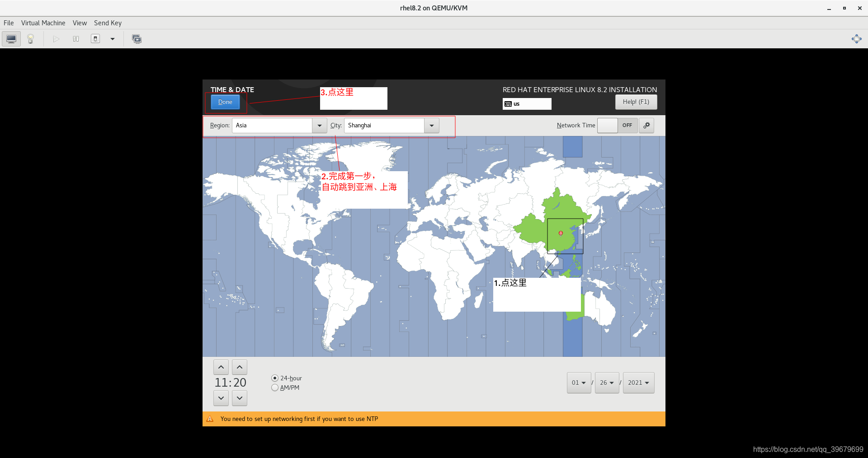
Task: Open the day dropdown showing 26
Action: [x=607, y=383]
